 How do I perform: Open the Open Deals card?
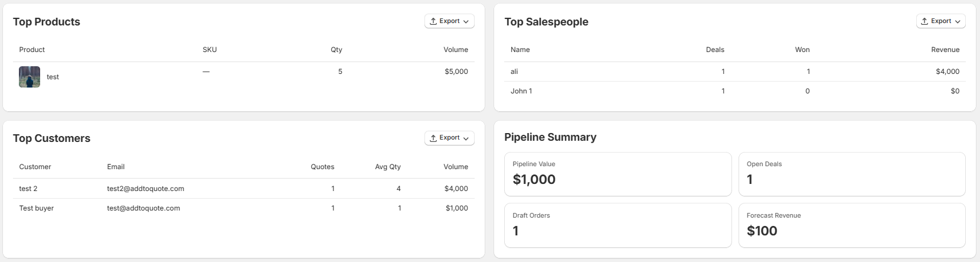[852, 174]
